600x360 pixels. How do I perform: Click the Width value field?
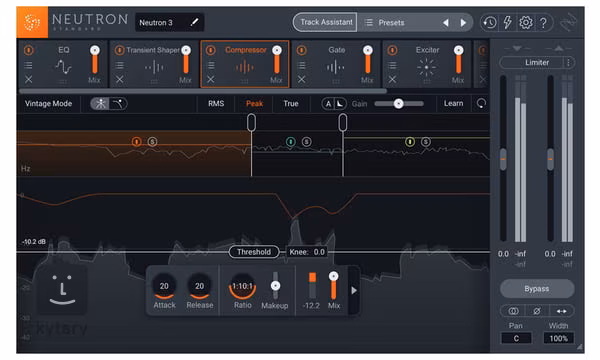[558, 338]
